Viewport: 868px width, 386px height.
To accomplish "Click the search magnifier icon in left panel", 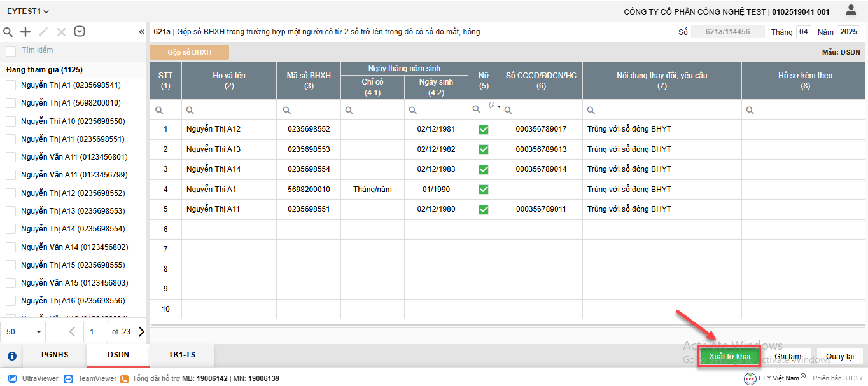I will (x=8, y=32).
